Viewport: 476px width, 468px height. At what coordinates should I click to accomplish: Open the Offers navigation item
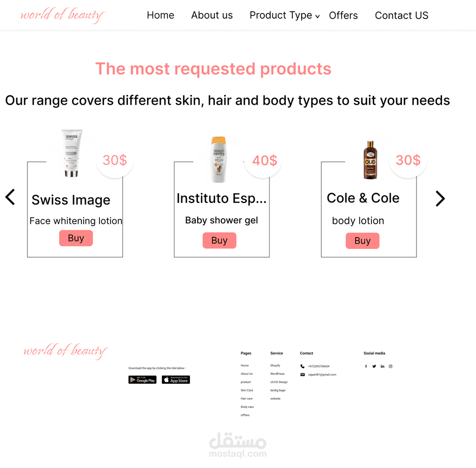coord(344,15)
